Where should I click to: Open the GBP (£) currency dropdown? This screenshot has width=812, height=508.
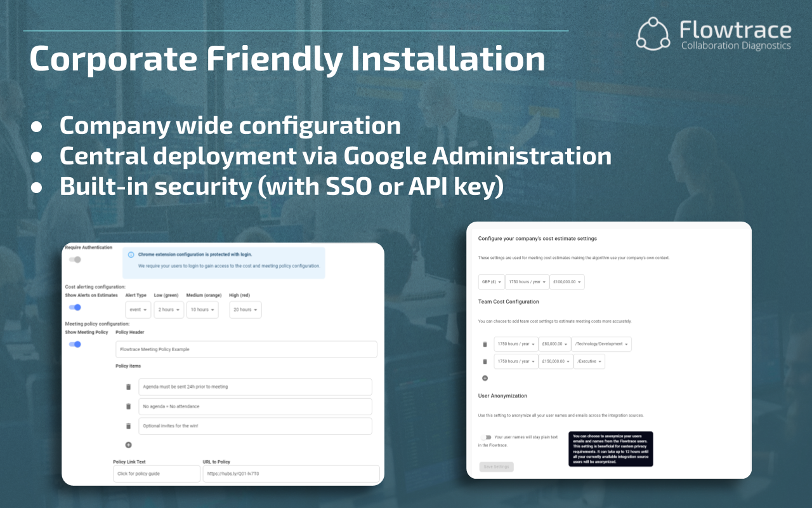(492, 282)
